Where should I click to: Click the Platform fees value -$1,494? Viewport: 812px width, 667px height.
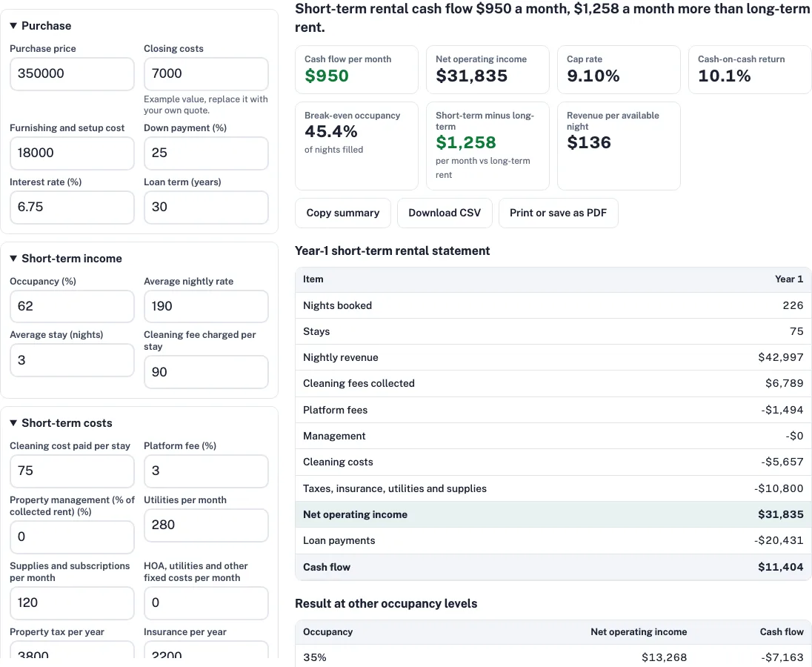click(782, 410)
